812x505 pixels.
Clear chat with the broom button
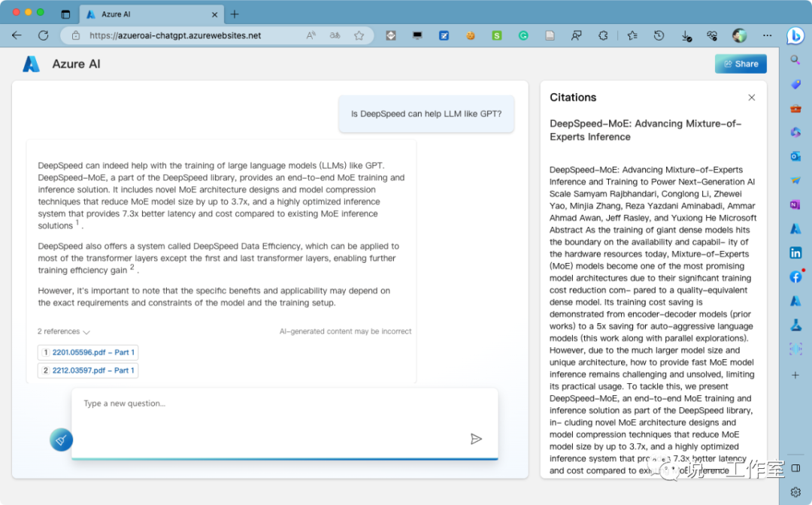(x=61, y=440)
